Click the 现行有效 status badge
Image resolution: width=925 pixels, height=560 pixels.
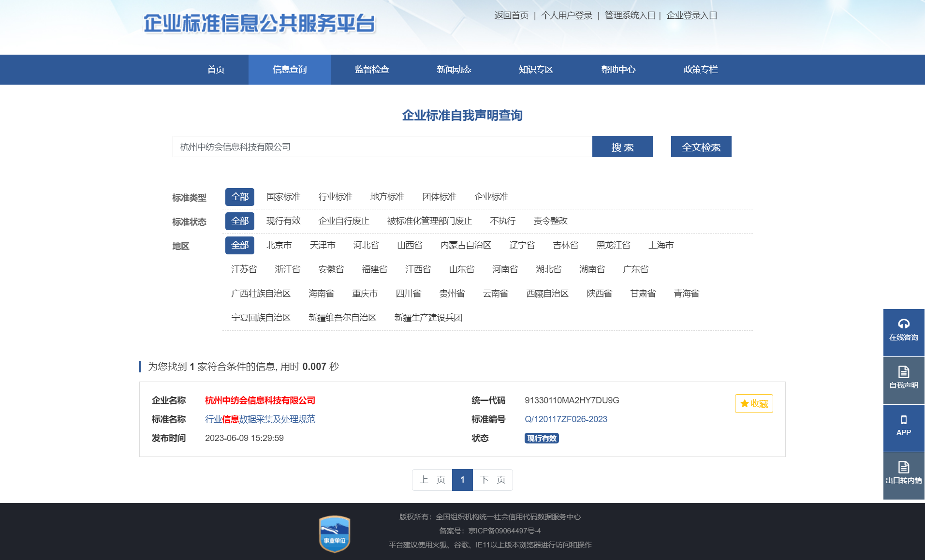(542, 438)
